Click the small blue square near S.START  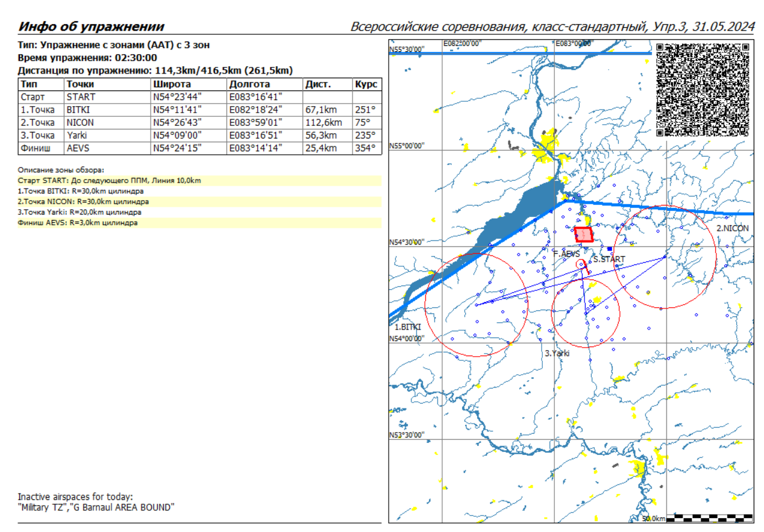coord(610,248)
